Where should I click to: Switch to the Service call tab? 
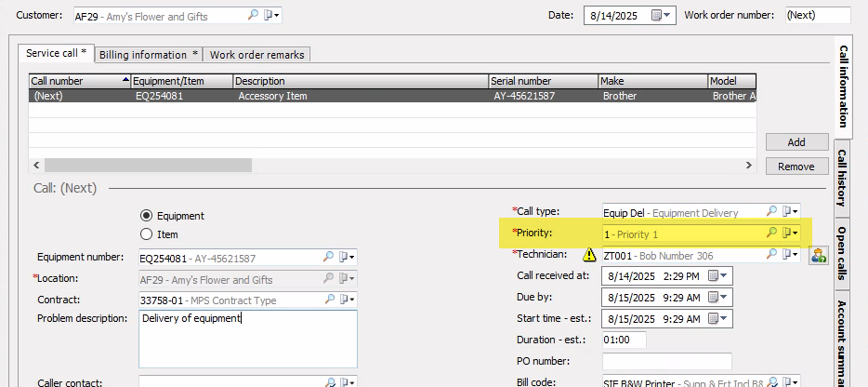click(x=56, y=53)
